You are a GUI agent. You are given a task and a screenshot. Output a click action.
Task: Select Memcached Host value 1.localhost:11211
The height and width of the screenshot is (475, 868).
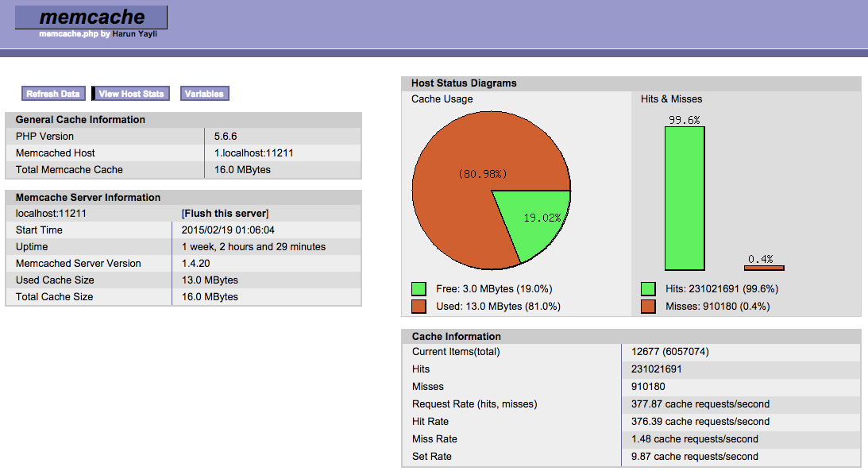253,153
